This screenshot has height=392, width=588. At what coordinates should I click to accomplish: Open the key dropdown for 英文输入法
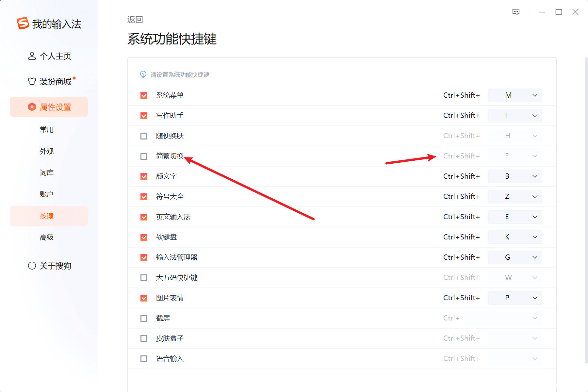(535, 217)
